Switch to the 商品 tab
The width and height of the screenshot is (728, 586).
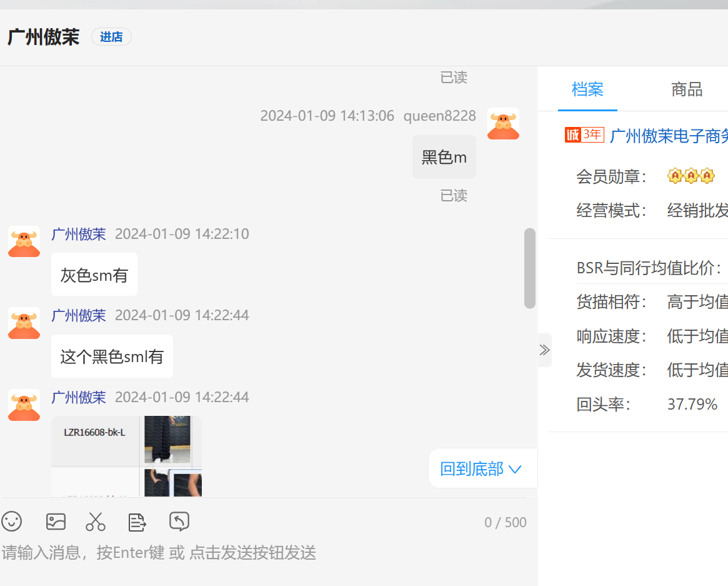(687, 89)
